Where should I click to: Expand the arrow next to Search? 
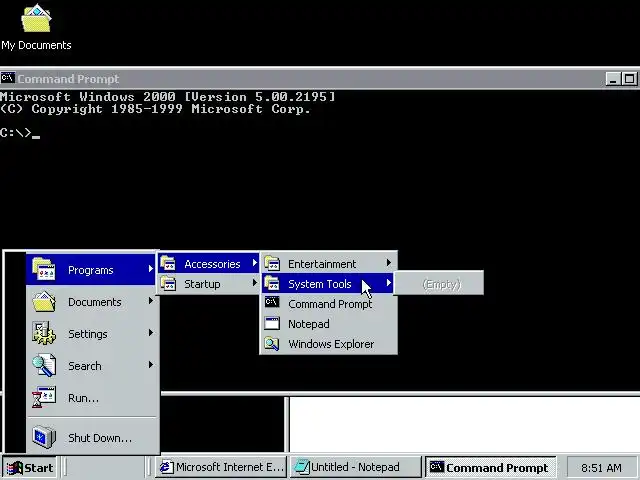tap(151, 364)
